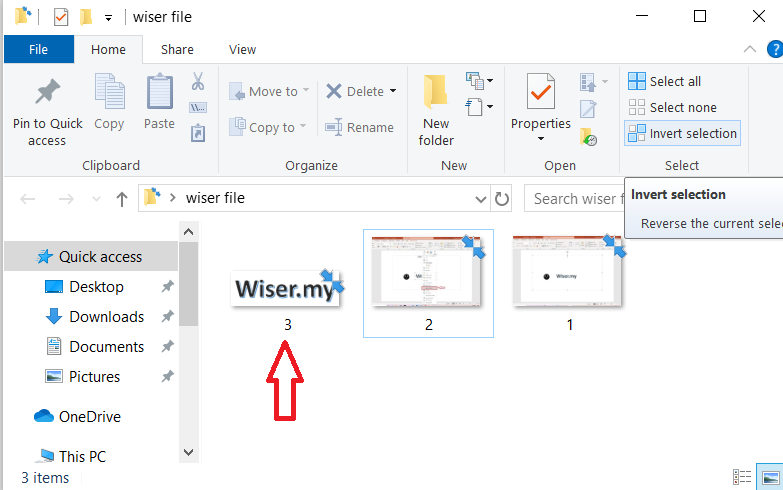
Task: Expand Properties dropdown arrow
Action: (541, 139)
